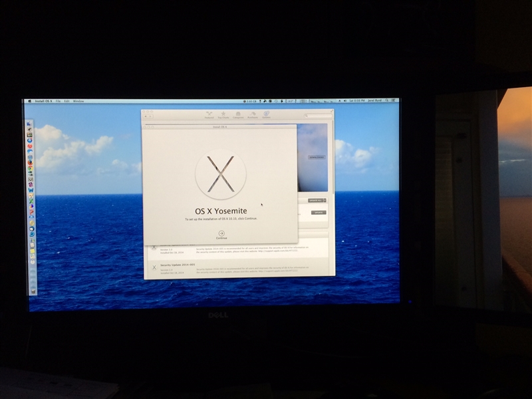This screenshot has height=399, width=532.
Task: Open the Stickies yellow note icon in Dock
Action: (x=32, y=251)
